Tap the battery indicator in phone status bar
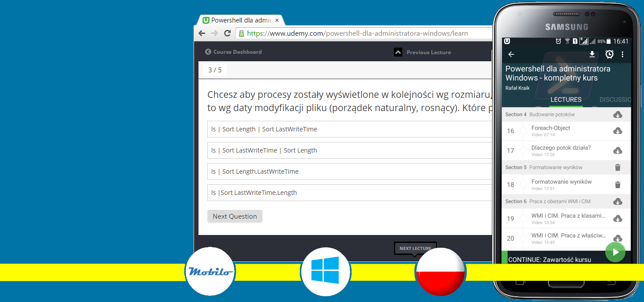The image size is (644, 302). pyautogui.click(x=609, y=41)
